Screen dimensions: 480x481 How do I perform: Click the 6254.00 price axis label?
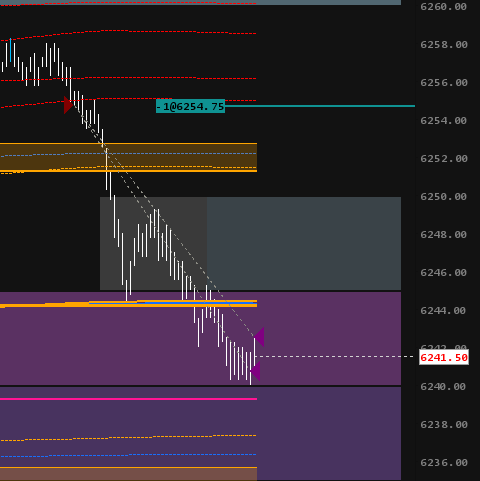[x=443, y=121]
